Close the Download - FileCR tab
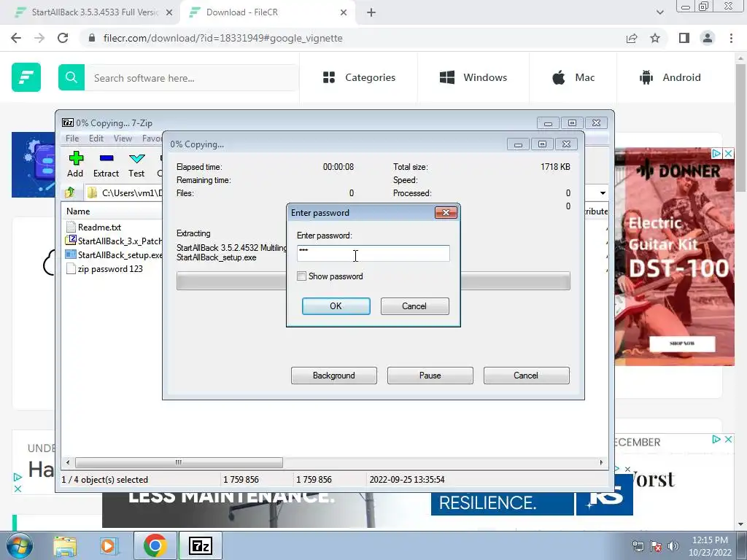This screenshot has width=747, height=560. [x=344, y=13]
